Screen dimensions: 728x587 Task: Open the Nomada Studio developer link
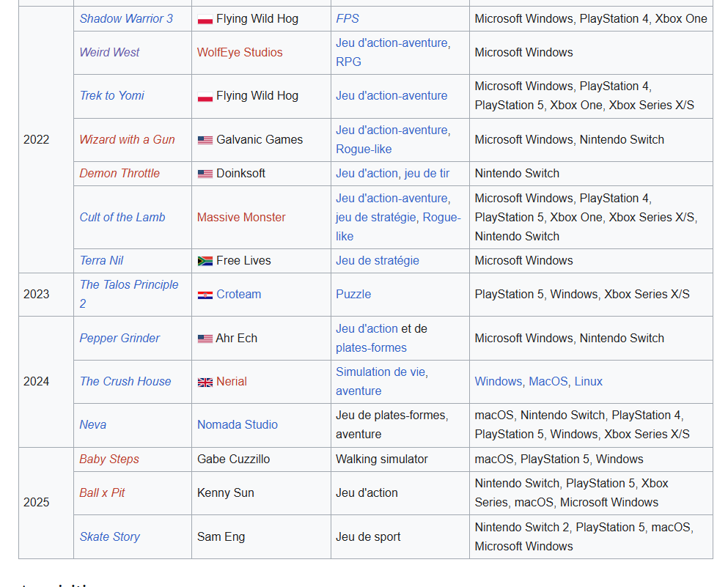(238, 424)
